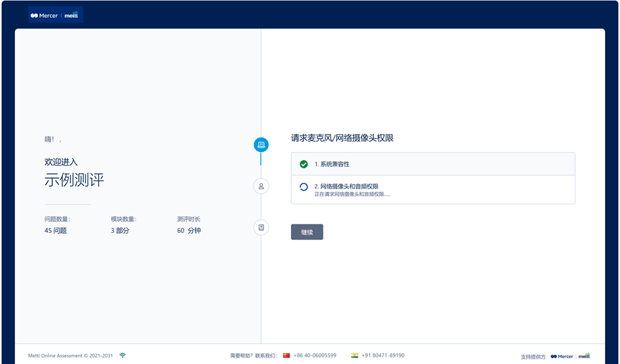This screenshot has height=364, width=620.
Task: Select the 1. 系统兼容性 row
Action: [433, 164]
